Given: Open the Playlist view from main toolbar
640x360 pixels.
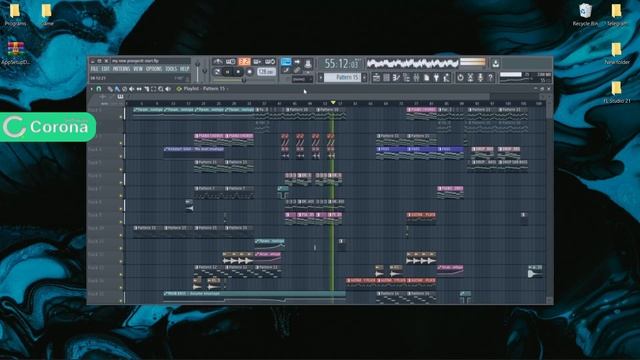Looking at the screenshot, I should [376, 78].
